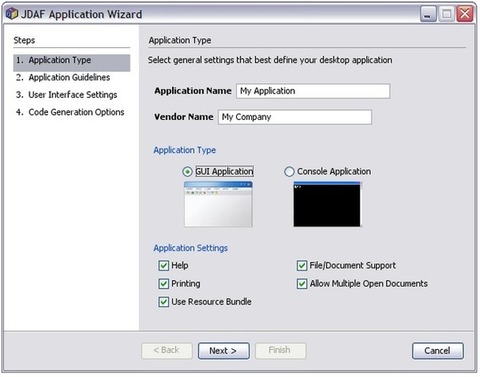480x377 pixels.
Task: Toggle Allow Multiple Open Documents
Action: pyautogui.click(x=302, y=284)
